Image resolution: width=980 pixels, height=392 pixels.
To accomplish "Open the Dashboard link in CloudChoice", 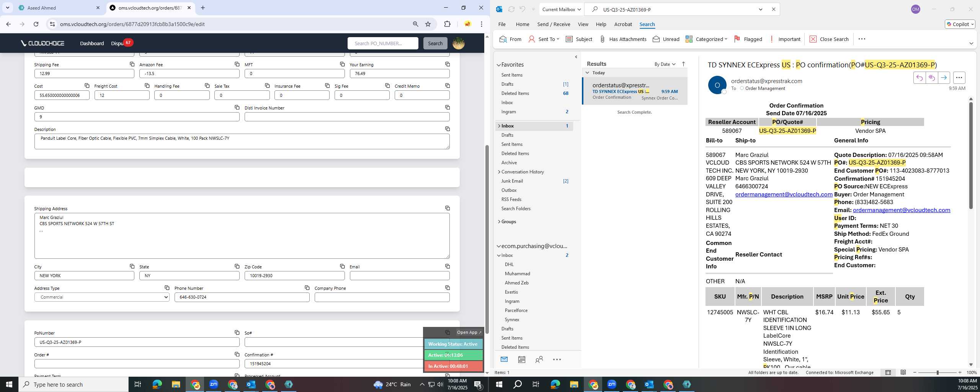I will 92,43.
